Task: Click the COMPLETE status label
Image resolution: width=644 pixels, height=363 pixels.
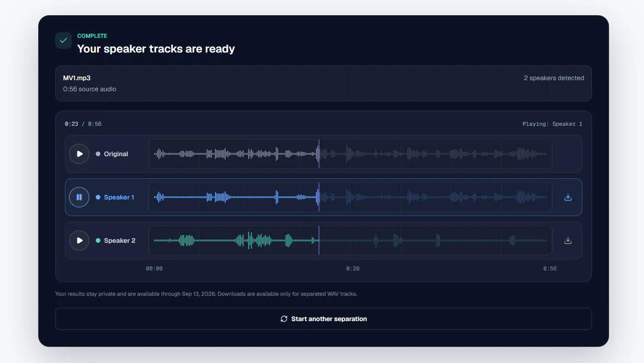Action: [x=92, y=36]
